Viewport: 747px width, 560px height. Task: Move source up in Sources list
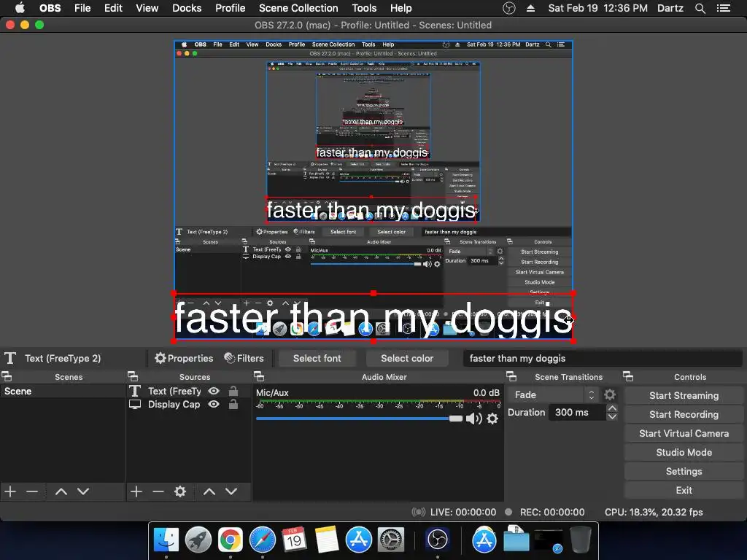tap(209, 491)
